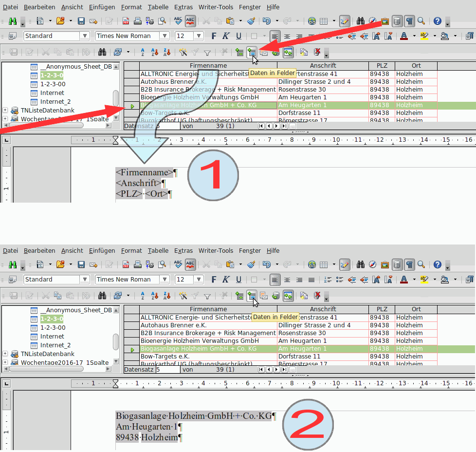Click the AutoFilter wand icon in lower data toolbar
The width and height of the screenshot is (476, 452).
(183, 296)
